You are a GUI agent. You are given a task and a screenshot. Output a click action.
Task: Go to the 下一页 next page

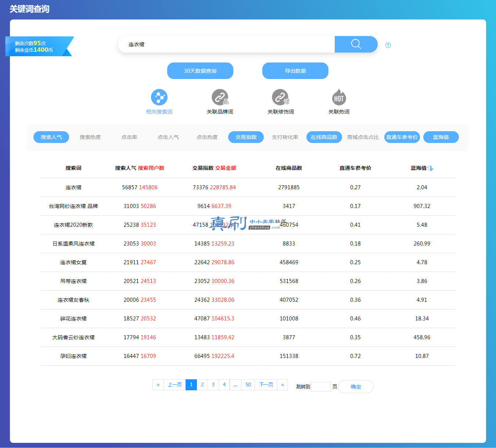click(x=266, y=385)
